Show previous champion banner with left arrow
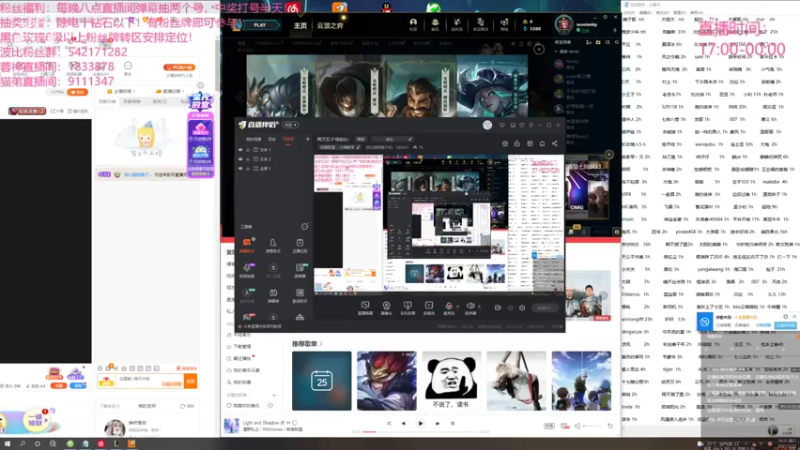The height and width of the screenshot is (450, 800). pos(240,96)
